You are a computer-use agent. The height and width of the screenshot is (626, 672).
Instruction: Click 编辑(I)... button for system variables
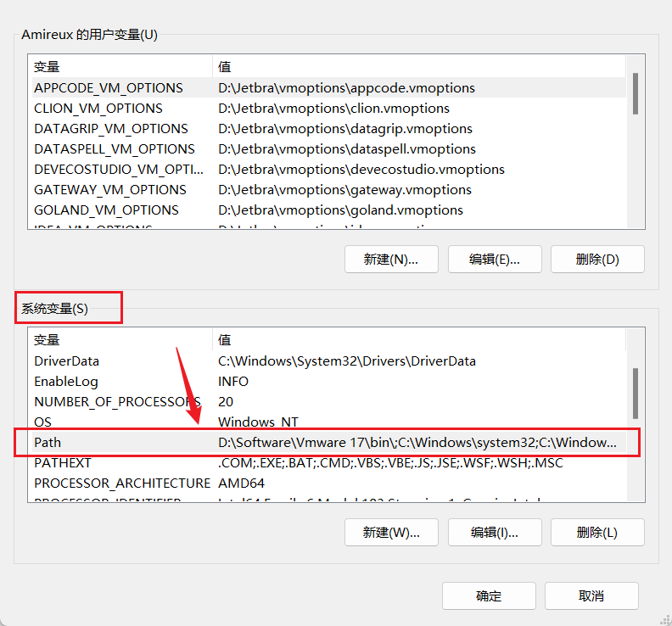[495, 532]
